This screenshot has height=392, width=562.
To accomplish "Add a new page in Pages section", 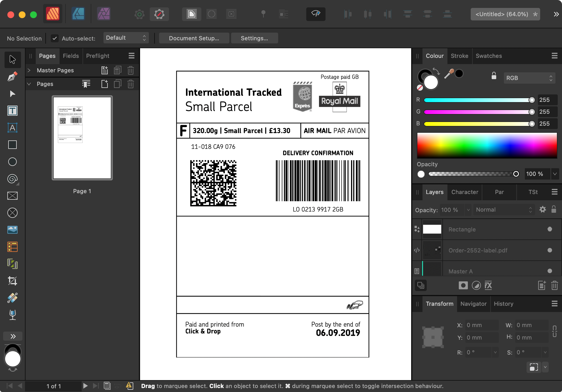I will coord(105,84).
